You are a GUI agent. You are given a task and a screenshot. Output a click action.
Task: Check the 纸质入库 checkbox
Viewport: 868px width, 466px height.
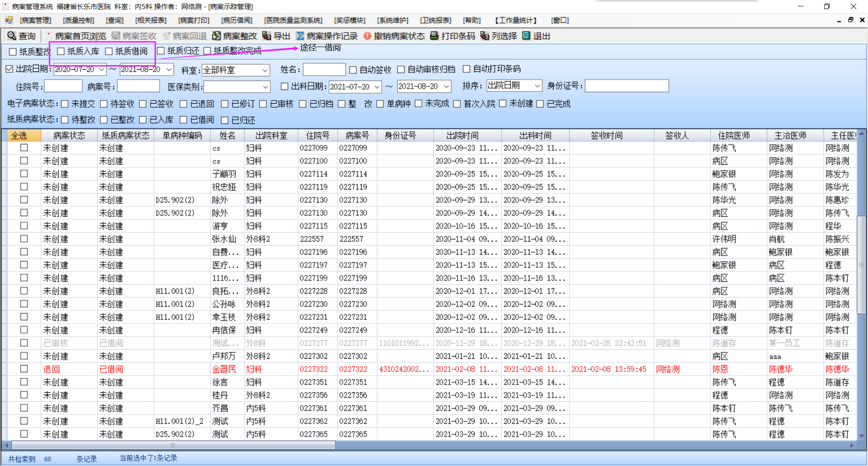click(61, 51)
